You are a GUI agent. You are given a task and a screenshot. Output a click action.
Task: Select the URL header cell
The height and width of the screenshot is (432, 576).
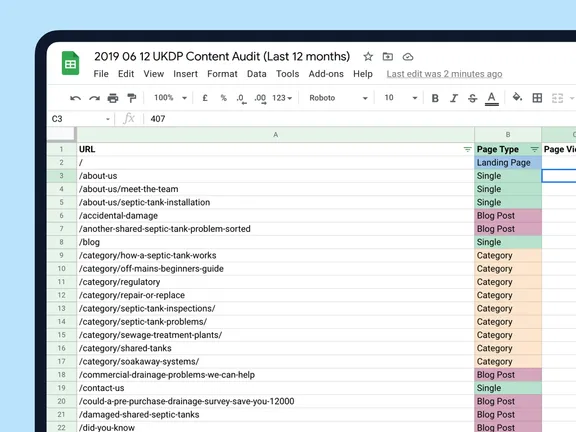pyautogui.click(x=276, y=149)
